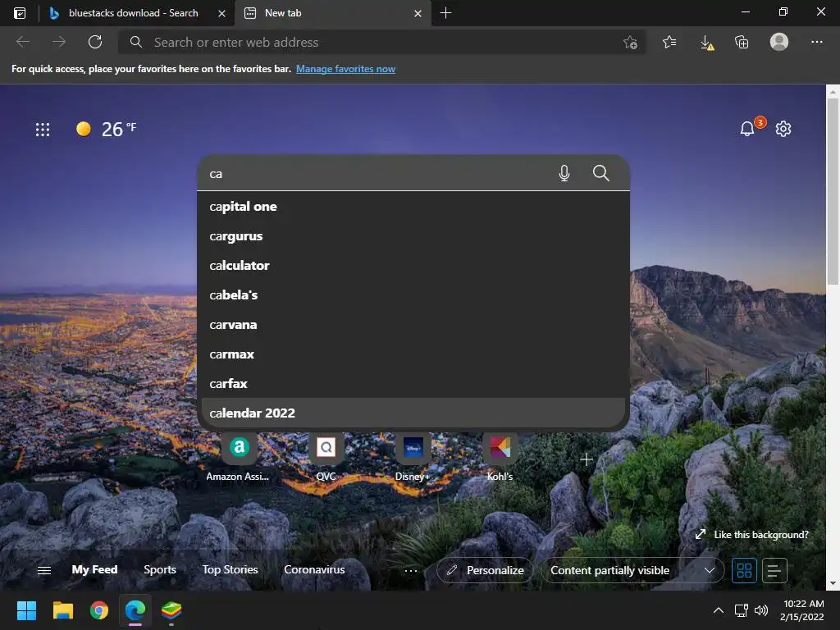Switch to list feed layout

(774, 571)
